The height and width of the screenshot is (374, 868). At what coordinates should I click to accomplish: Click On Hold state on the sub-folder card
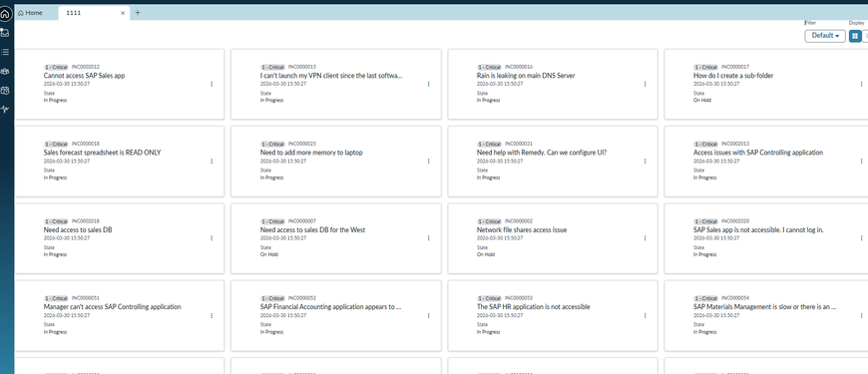pos(702,101)
